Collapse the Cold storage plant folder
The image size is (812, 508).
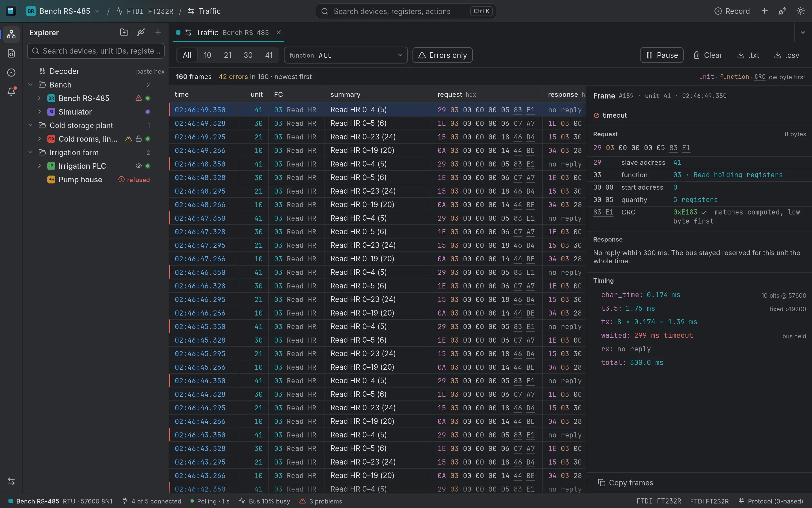click(30, 125)
